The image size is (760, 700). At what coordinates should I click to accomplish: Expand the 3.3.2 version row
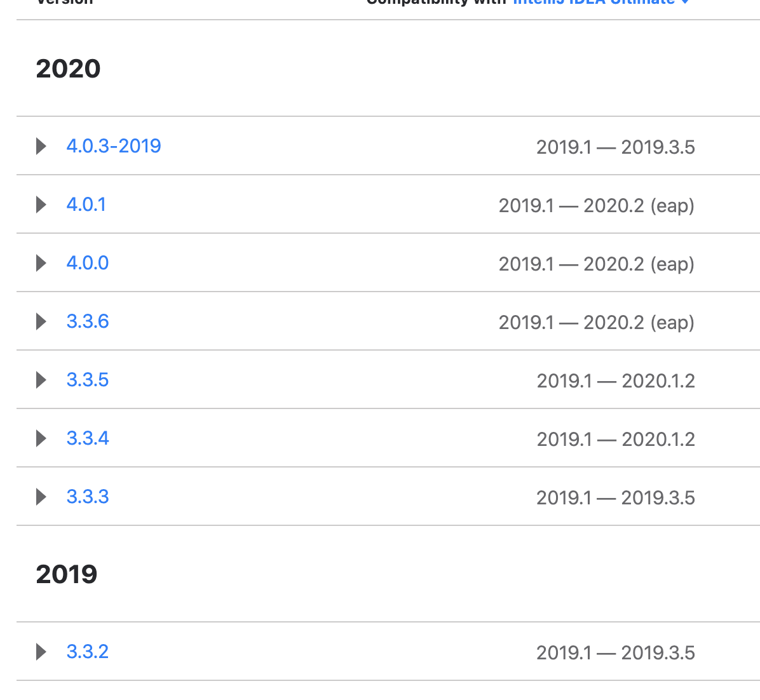coord(41,652)
